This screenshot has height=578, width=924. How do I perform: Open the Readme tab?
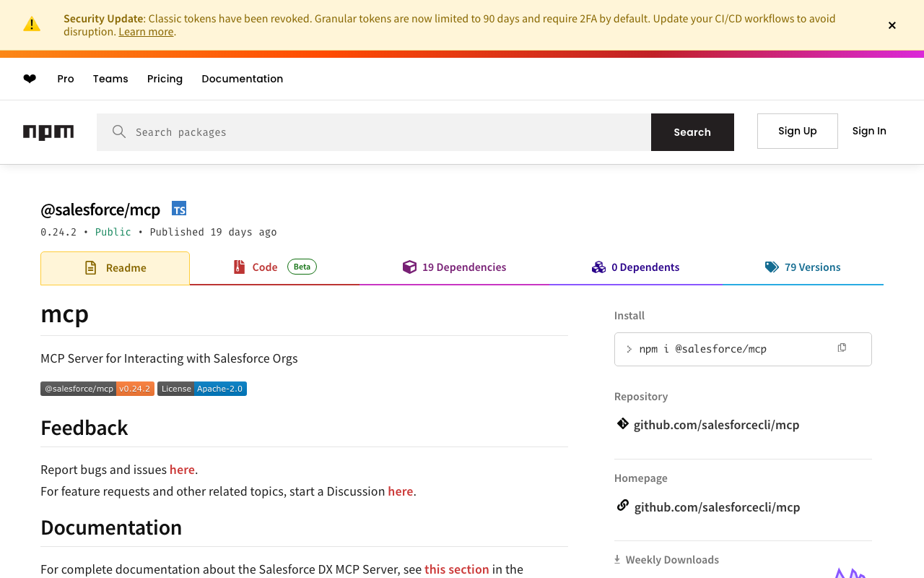(x=115, y=268)
